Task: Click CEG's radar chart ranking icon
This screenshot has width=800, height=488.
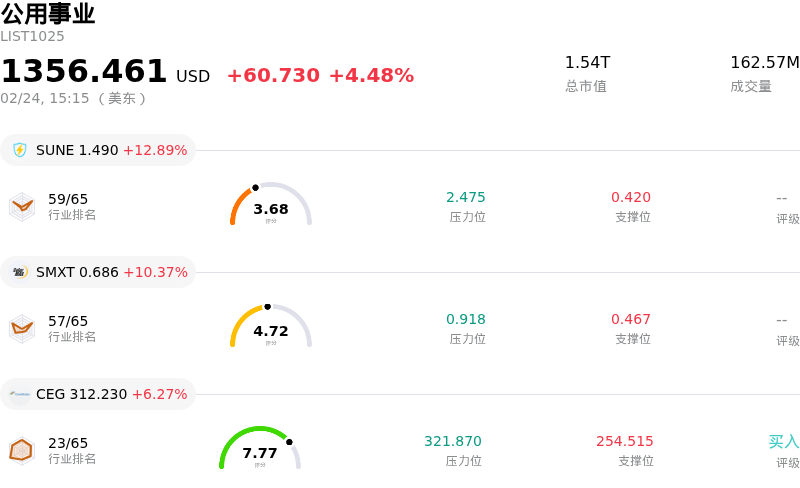Action: [22, 450]
